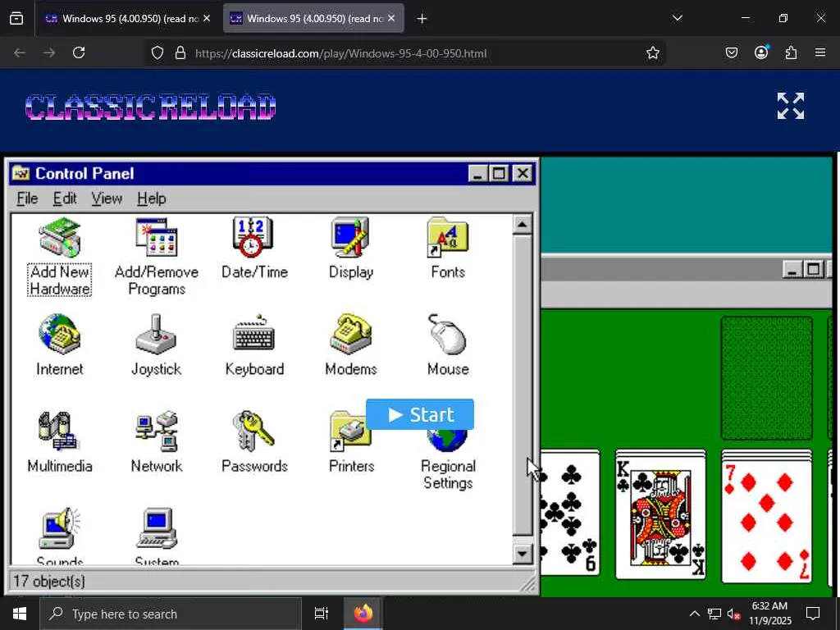The height and width of the screenshot is (630, 840).
Task: Maximize the Control Panel window
Action: 500,174
